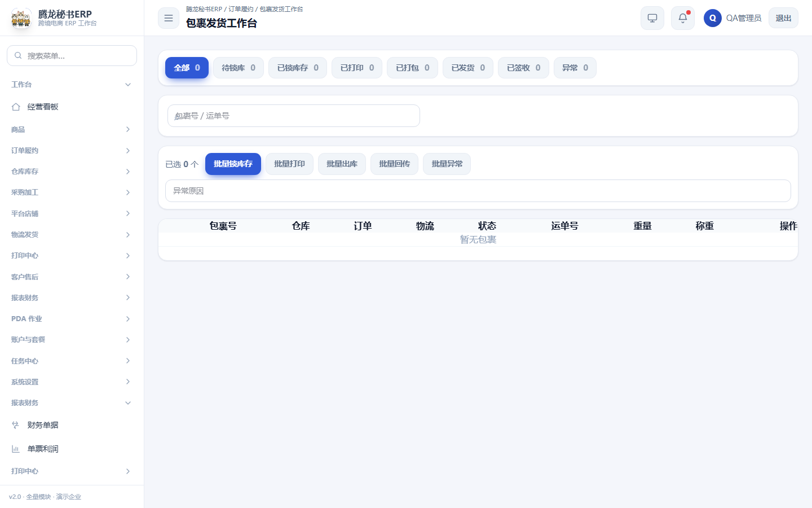Click the chart icon next to 单票利润
Screen dimensions: 812x508
(x=16, y=449)
